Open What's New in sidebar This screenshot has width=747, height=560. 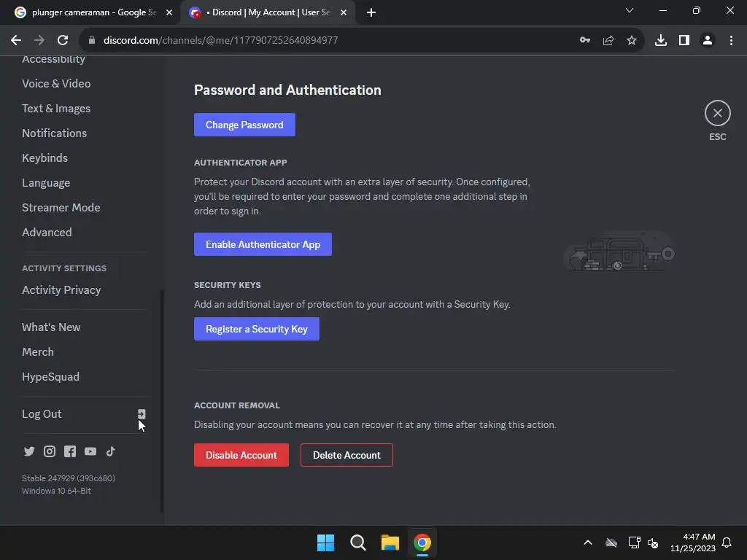(51, 327)
